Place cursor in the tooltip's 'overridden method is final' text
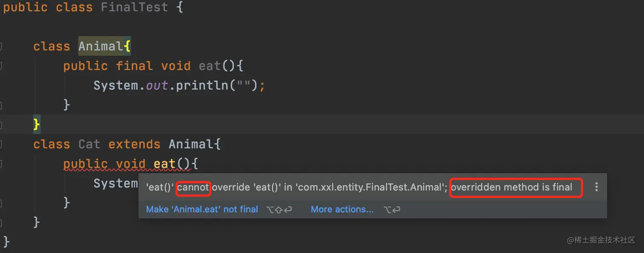The width and height of the screenshot is (644, 253). [x=512, y=187]
